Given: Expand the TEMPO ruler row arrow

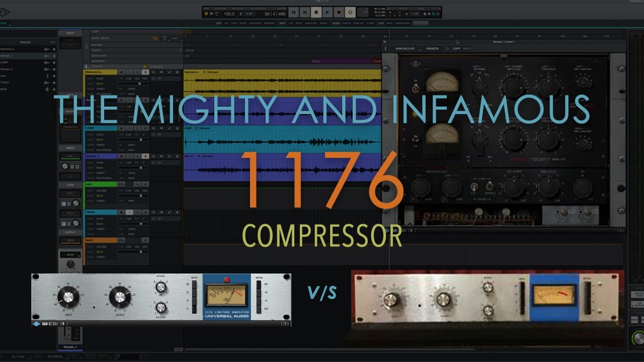Looking at the screenshot, I should click(181, 50).
